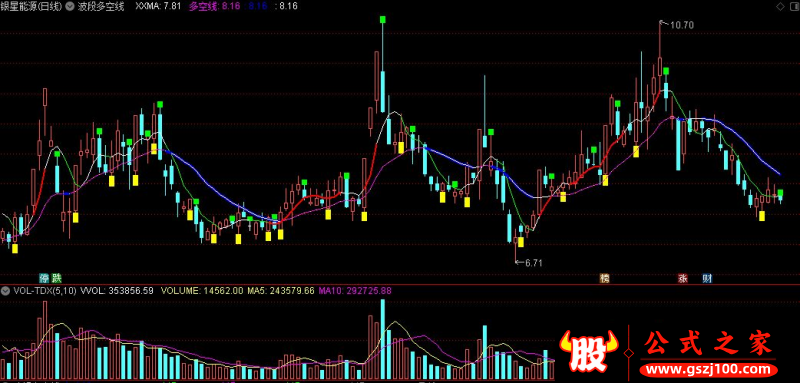Screen dimensions: 800x383
Task: Click the 跌 event marker below the chart
Action: click(56, 278)
